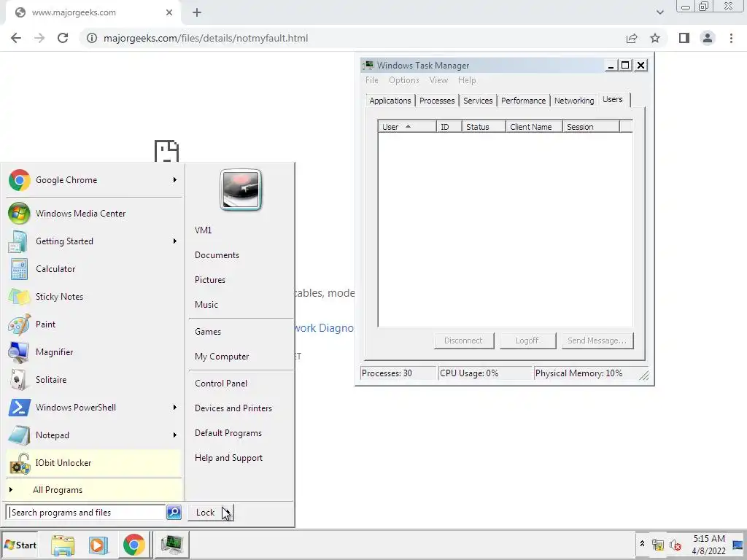This screenshot has height=560, width=747.
Task: Switch to the Networking tab
Action: [x=574, y=101]
